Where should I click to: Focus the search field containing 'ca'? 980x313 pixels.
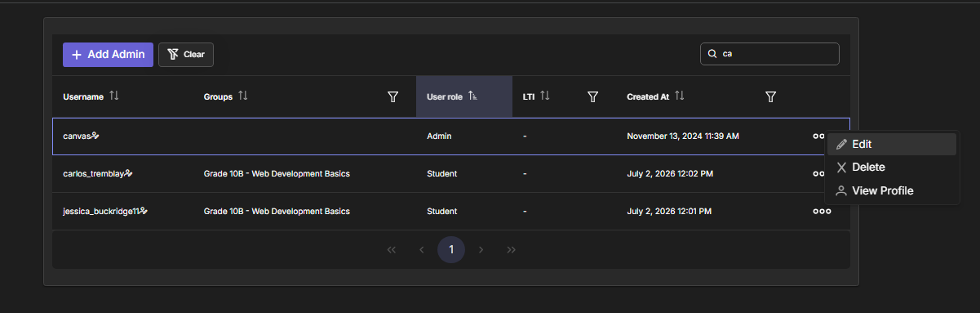(x=769, y=54)
